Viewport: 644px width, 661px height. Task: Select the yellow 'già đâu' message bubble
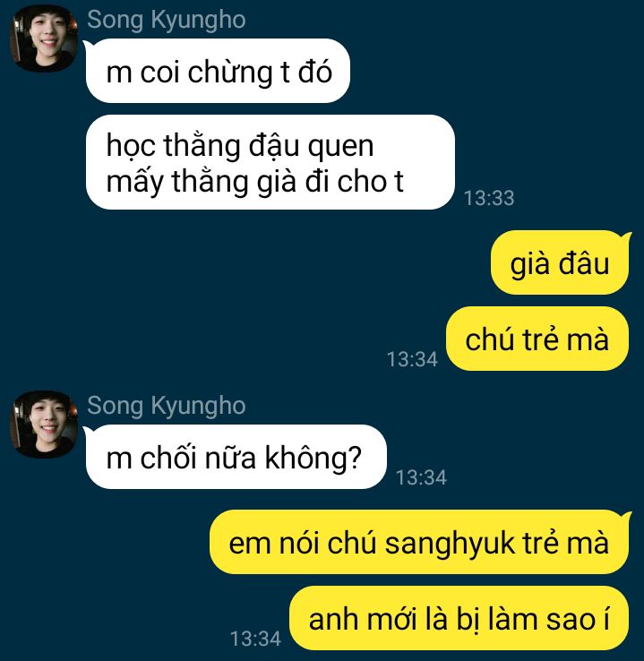click(x=560, y=262)
